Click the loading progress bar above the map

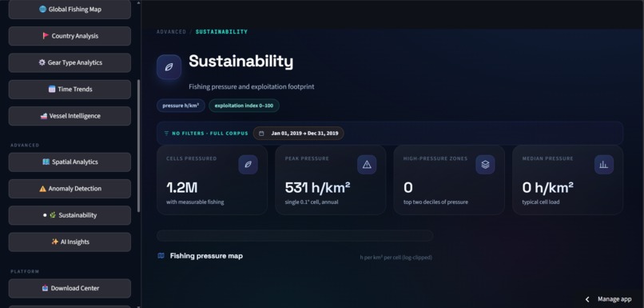point(295,236)
